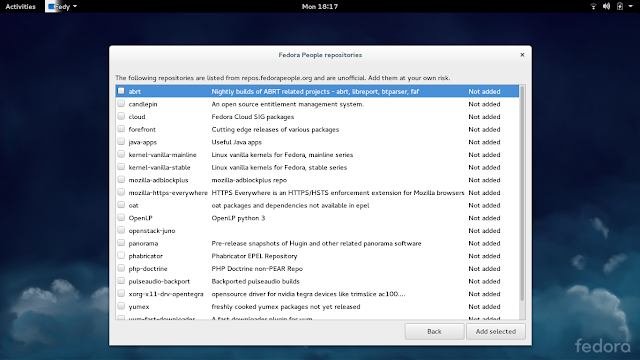Click the ABRT nightly builds description

click(315, 91)
